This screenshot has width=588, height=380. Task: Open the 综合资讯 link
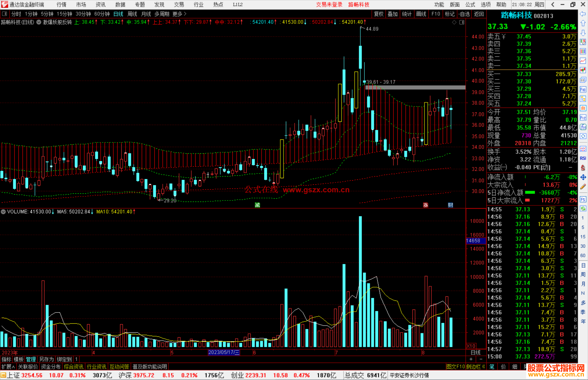[73, 367]
